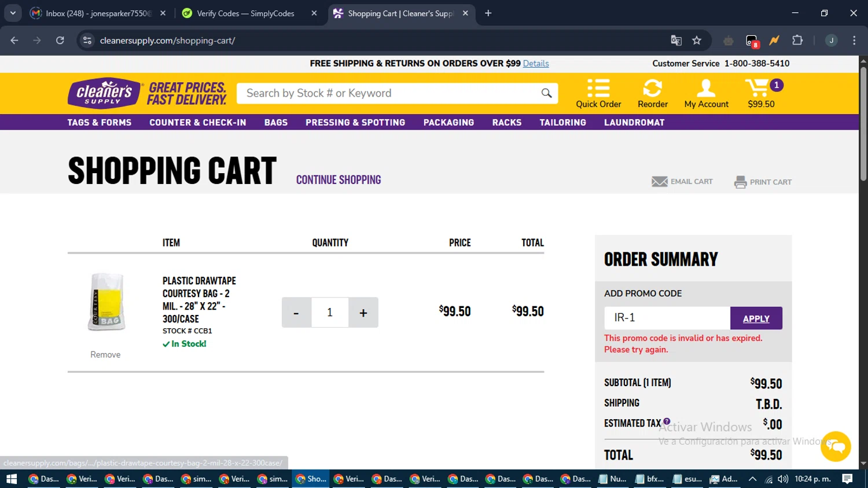Apply the promo code

[756, 318]
